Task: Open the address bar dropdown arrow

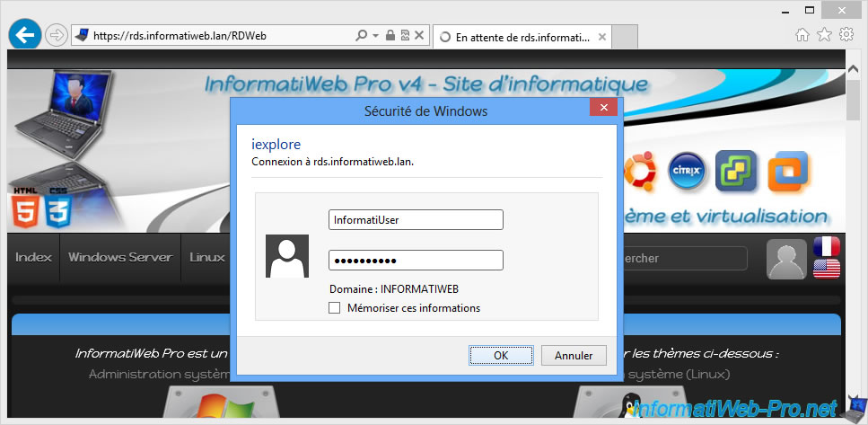Action: [x=375, y=36]
